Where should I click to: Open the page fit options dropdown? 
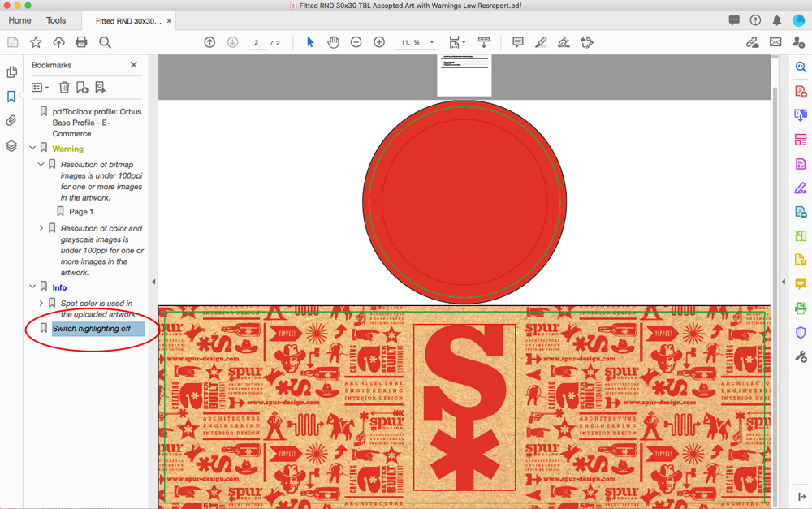coord(457,42)
